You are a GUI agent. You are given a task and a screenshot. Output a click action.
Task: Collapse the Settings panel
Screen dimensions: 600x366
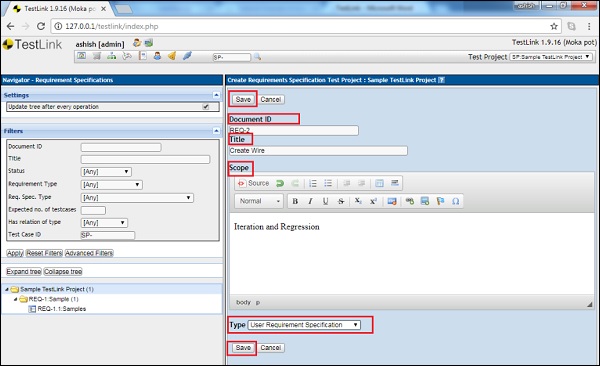[x=216, y=95]
